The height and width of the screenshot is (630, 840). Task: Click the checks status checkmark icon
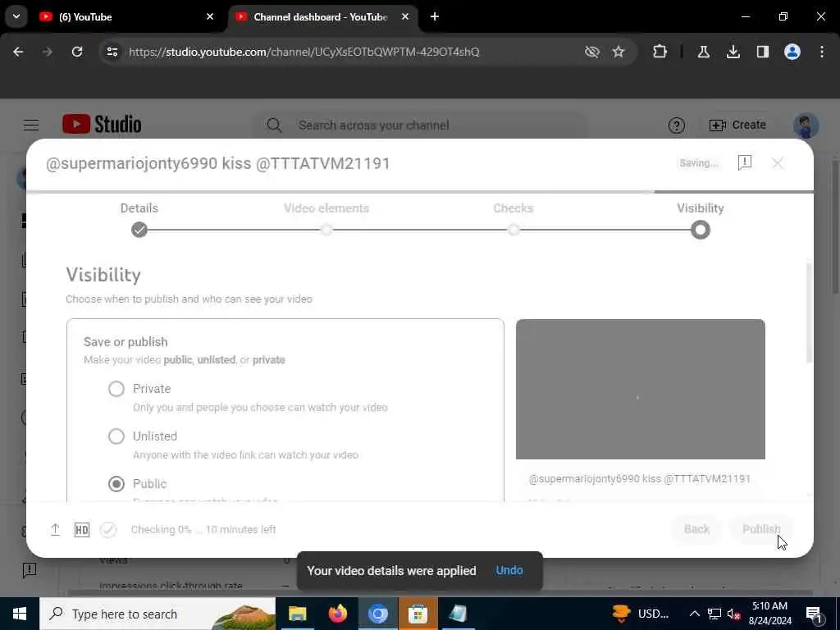point(108,530)
